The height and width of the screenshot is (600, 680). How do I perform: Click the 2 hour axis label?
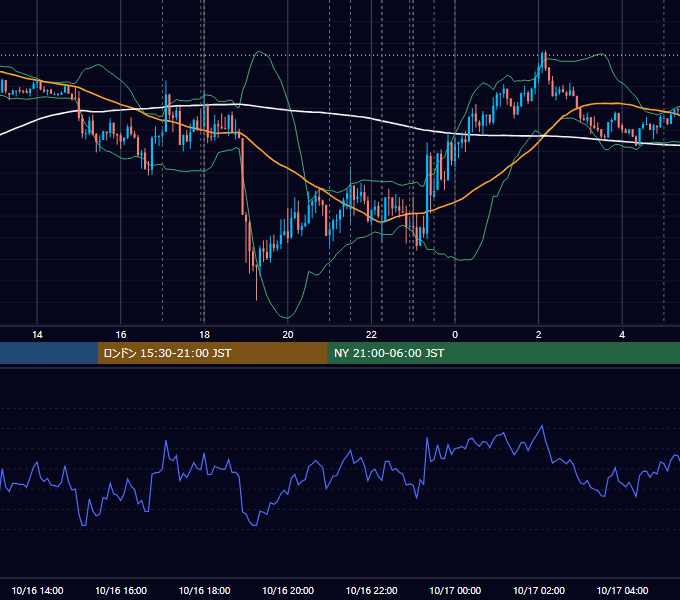point(539,335)
